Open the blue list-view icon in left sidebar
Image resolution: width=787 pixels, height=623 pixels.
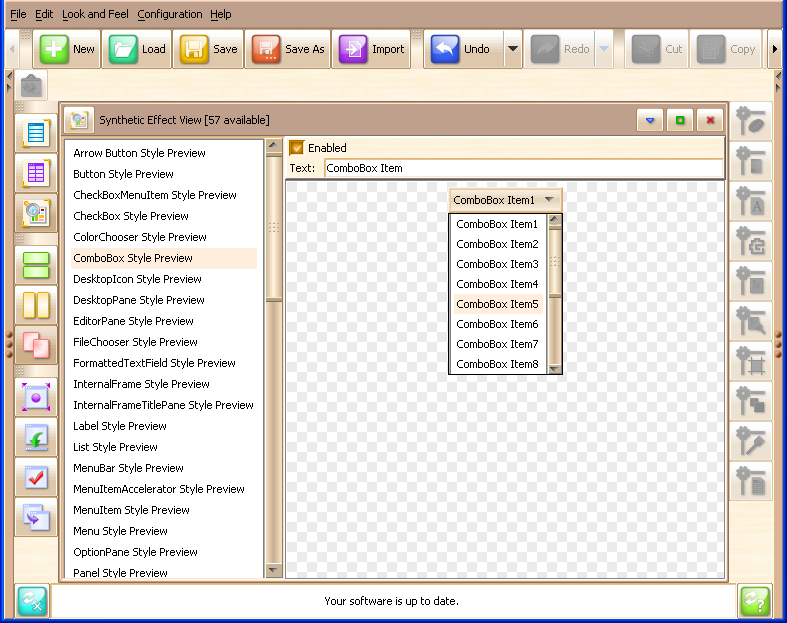(36, 133)
